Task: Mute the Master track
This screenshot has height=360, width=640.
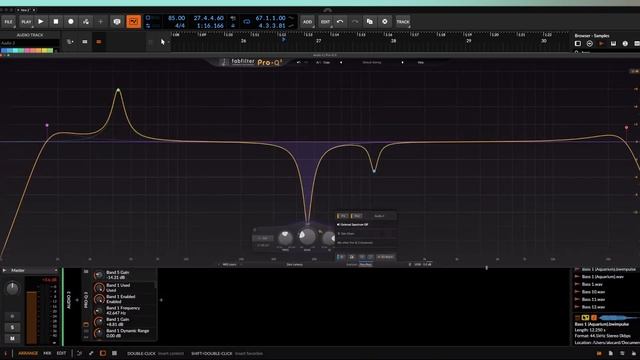Action: pyautogui.click(x=12, y=338)
